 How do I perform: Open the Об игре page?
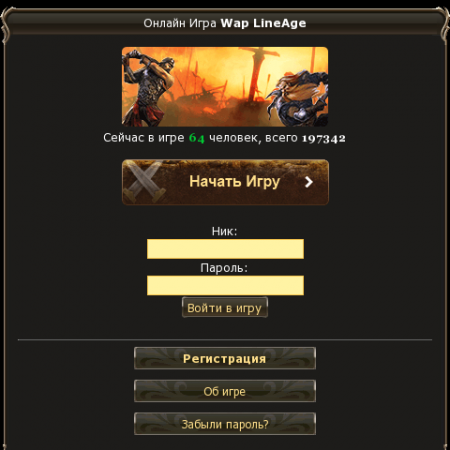pyautogui.click(x=225, y=391)
